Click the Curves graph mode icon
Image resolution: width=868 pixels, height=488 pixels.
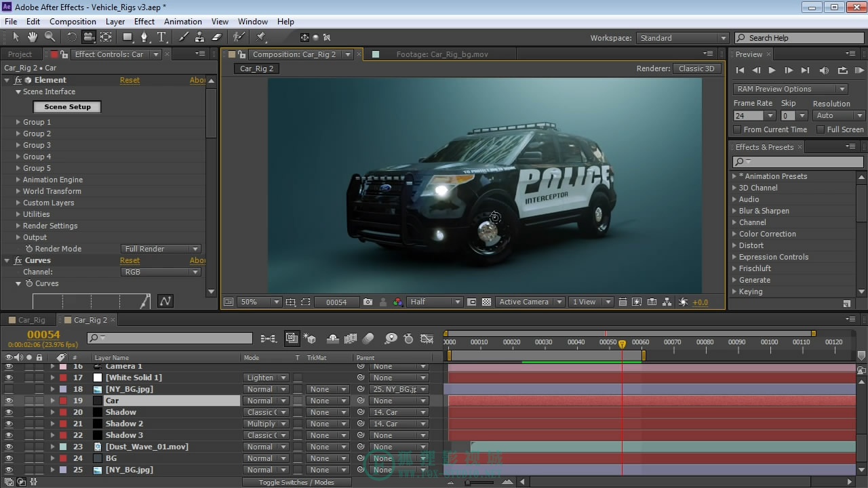pos(165,300)
